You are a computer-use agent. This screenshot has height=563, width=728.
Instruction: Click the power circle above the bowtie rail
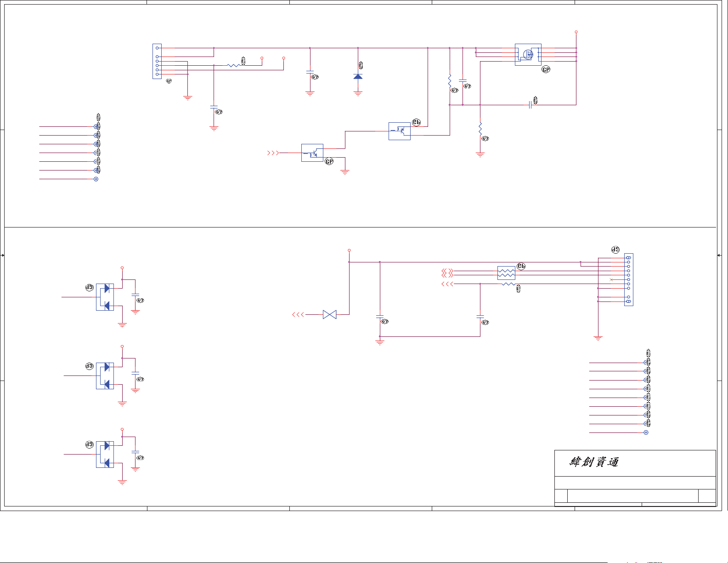[x=349, y=250]
